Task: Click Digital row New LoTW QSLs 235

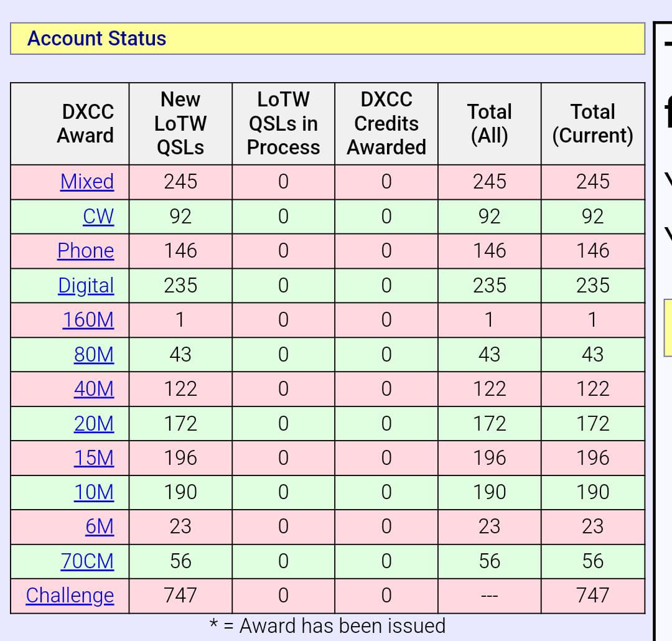Action: [180, 286]
